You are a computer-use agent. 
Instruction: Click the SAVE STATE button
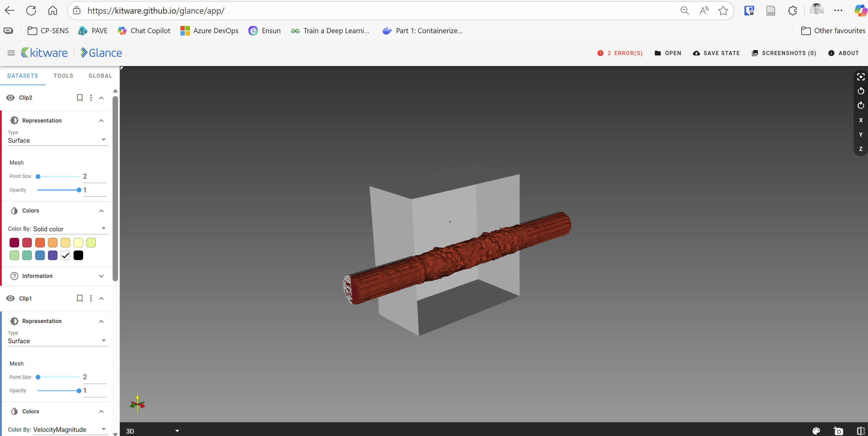point(716,53)
